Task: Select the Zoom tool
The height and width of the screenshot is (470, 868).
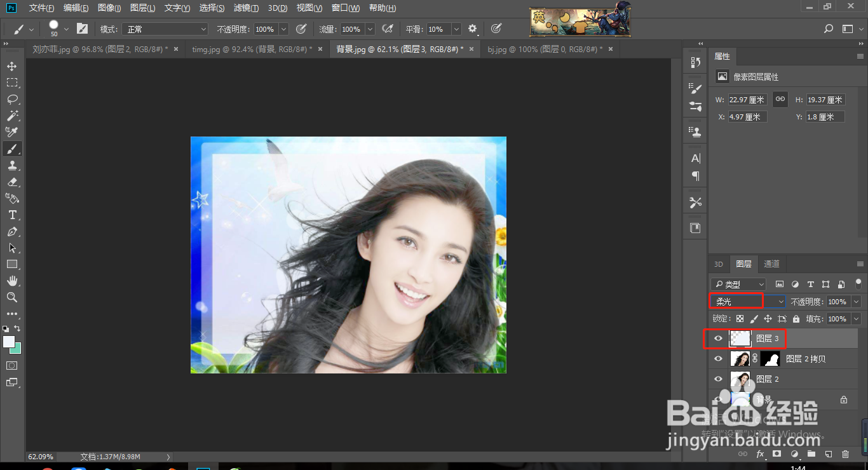Action: tap(12, 297)
